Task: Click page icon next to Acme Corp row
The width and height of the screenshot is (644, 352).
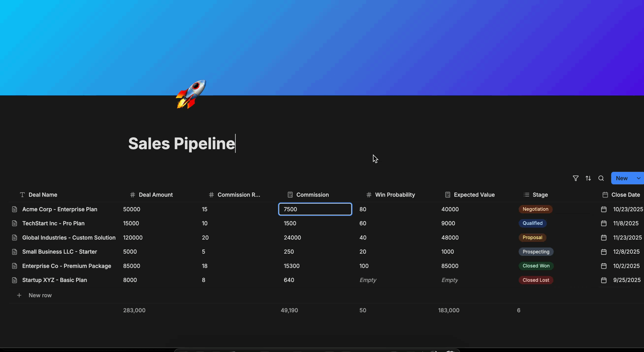Action: [x=14, y=209]
